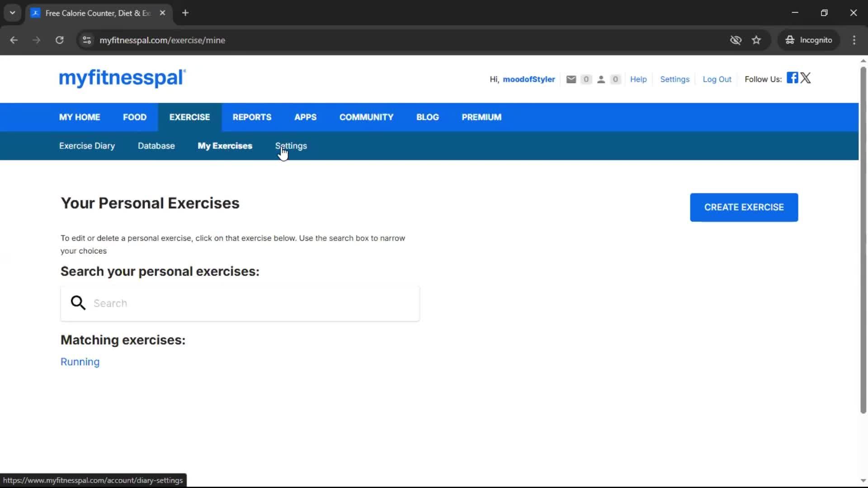Click the Incognito indicator

809,40
